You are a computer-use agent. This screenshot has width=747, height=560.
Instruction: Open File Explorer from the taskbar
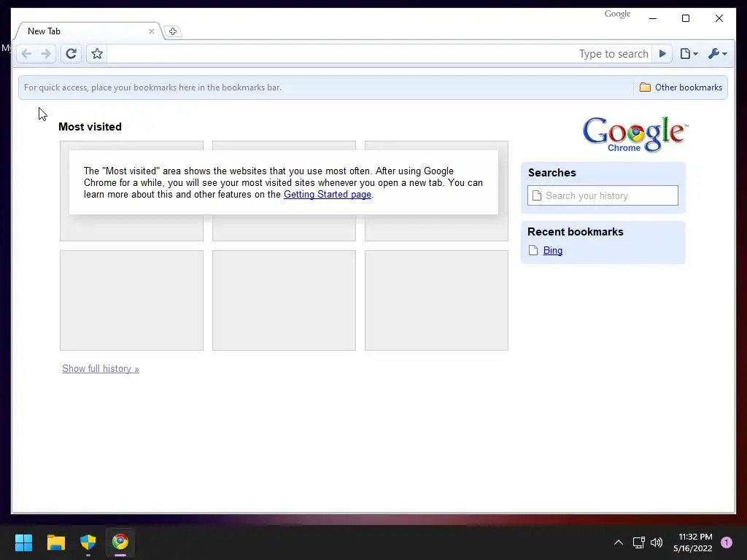click(x=55, y=542)
